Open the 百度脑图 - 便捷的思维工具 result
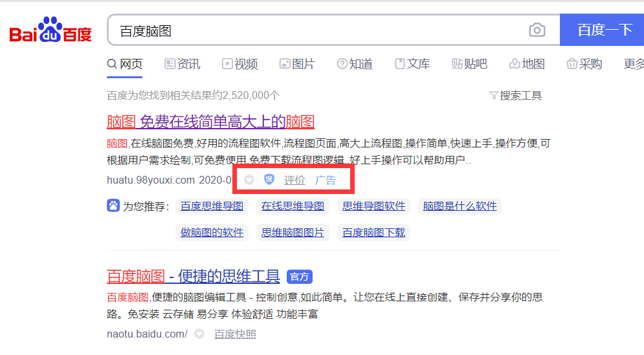This screenshot has width=644, height=355. pos(193,277)
